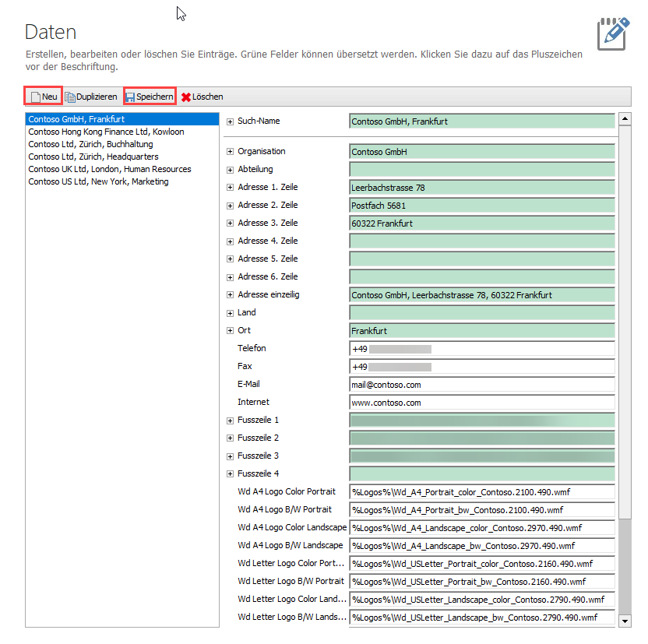Click the Fusszeile 3 input field
Image resolution: width=648 pixels, height=644 pixels.
tap(482, 456)
